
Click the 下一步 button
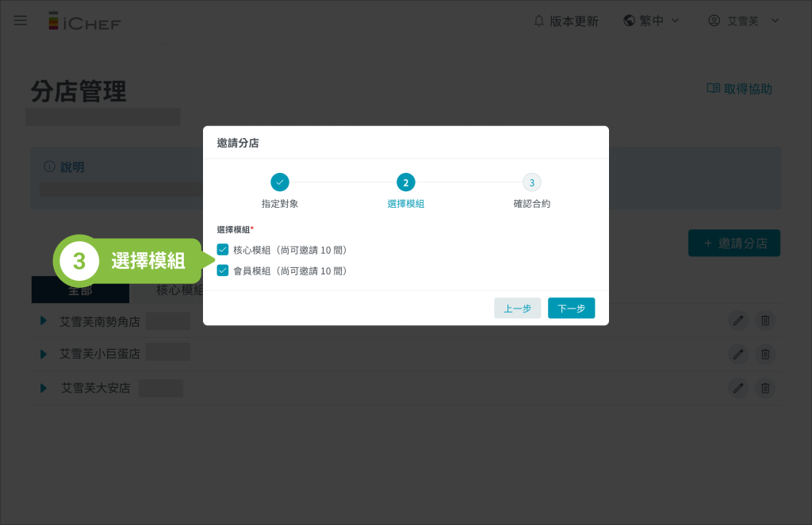pyautogui.click(x=571, y=308)
